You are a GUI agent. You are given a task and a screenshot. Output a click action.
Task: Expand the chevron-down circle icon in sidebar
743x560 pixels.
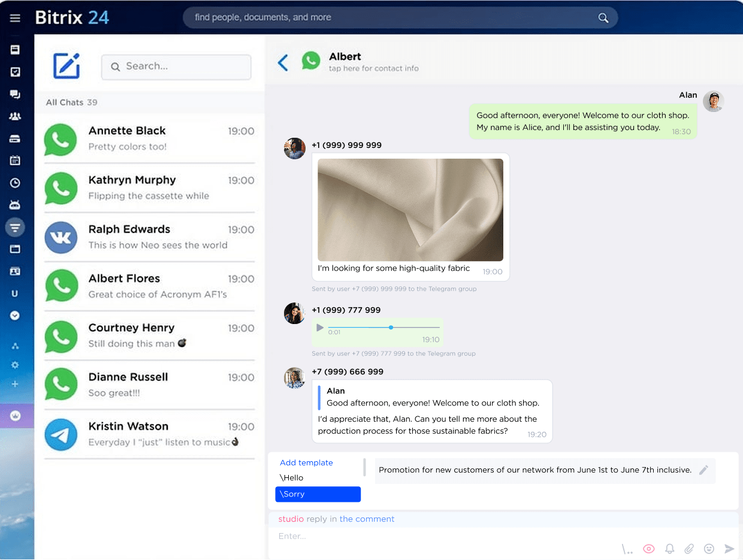tap(16, 316)
